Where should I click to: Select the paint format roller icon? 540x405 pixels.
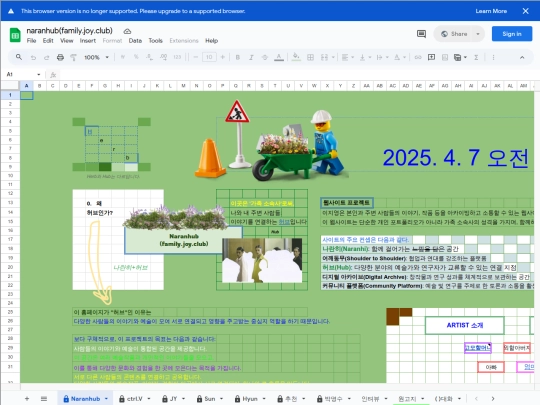tap(73, 58)
